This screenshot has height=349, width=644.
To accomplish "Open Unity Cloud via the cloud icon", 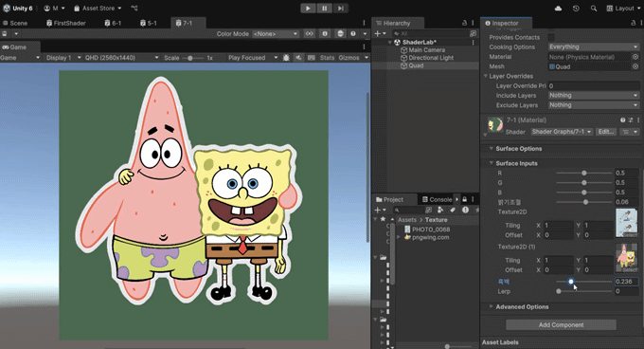I will tap(558, 9).
